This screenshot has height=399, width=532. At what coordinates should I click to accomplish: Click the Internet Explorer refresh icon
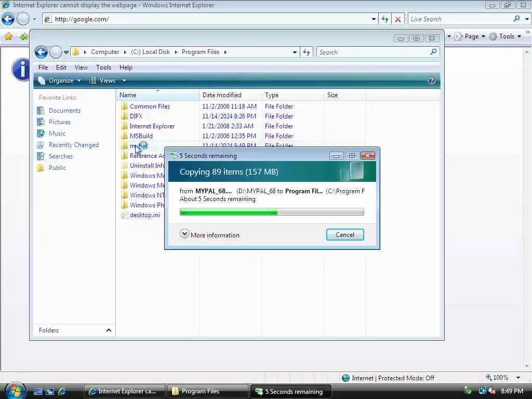(385, 19)
